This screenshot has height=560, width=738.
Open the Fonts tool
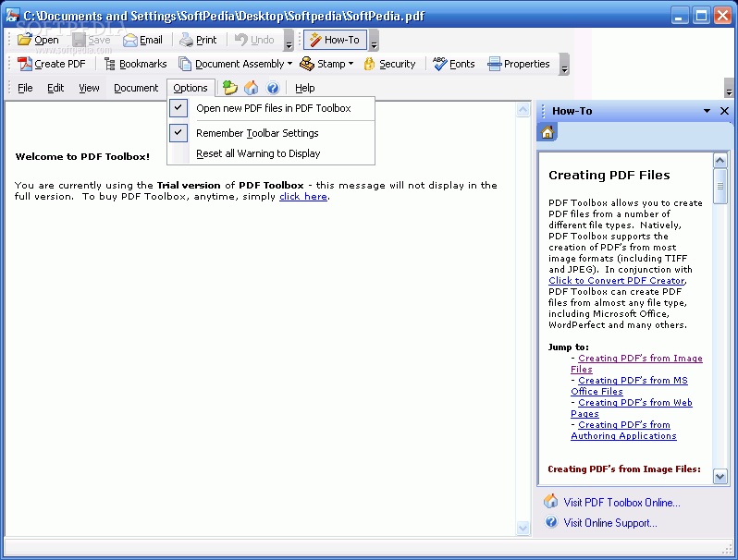(x=454, y=64)
